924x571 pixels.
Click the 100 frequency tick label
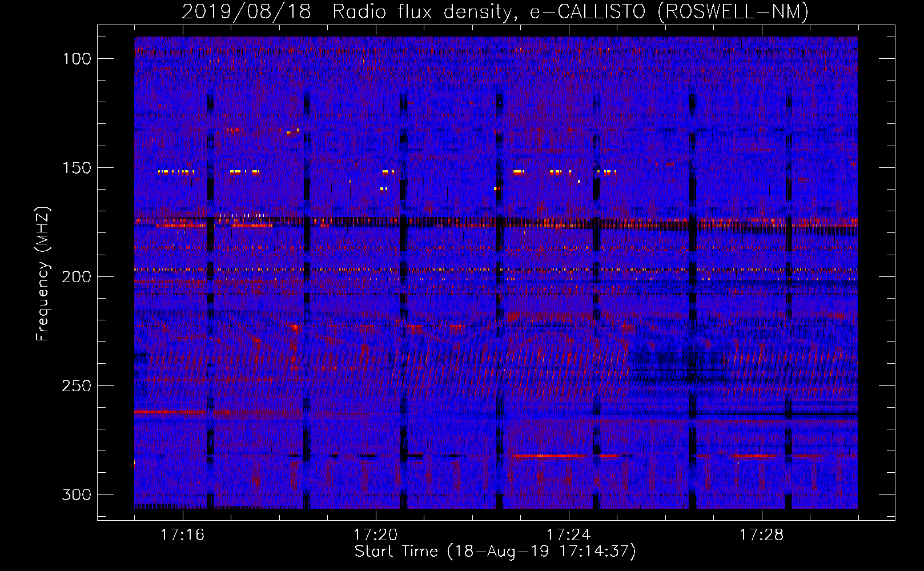[x=77, y=59]
